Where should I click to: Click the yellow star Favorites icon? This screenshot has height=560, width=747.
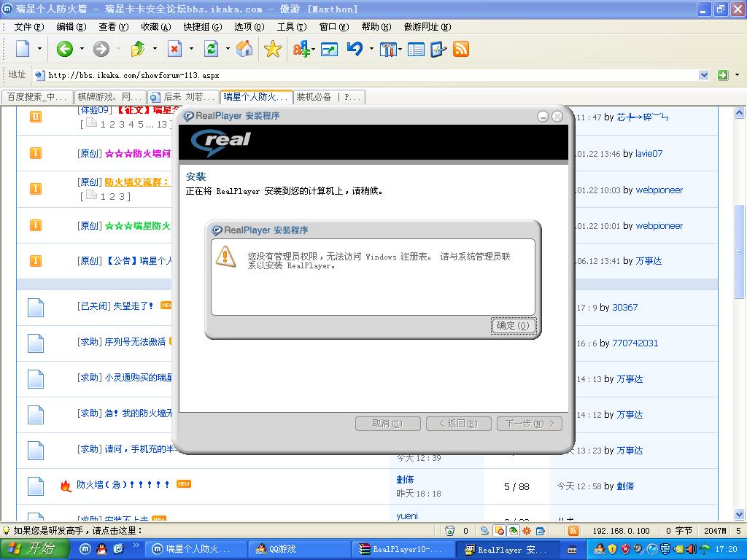coord(273,49)
